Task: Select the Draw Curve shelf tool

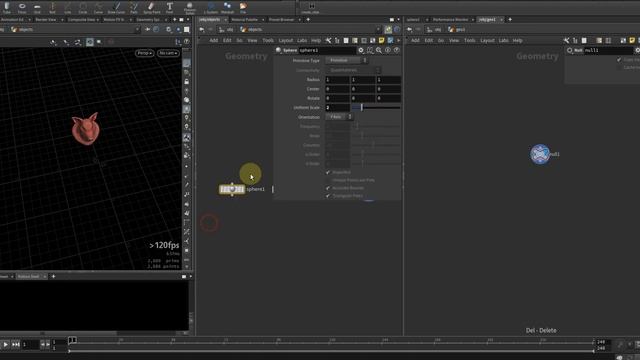Action: (x=116, y=8)
